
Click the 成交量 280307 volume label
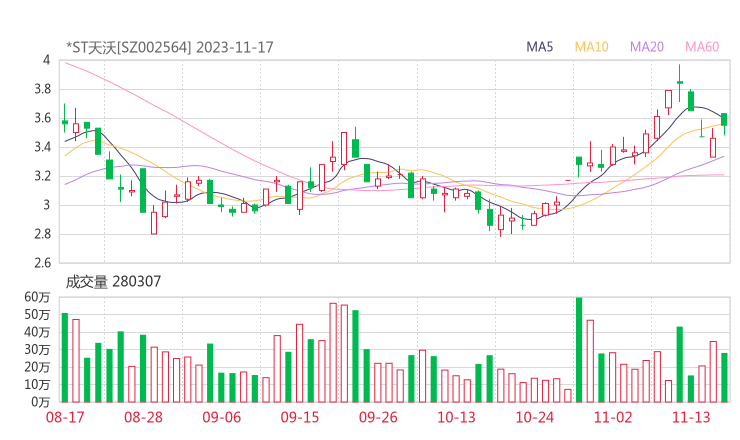pos(113,282)
